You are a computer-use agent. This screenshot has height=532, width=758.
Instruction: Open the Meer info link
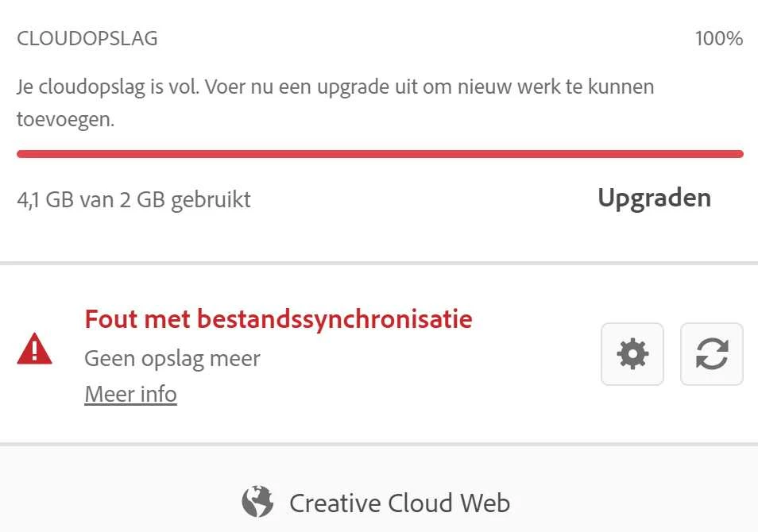[x=130, y=394]
